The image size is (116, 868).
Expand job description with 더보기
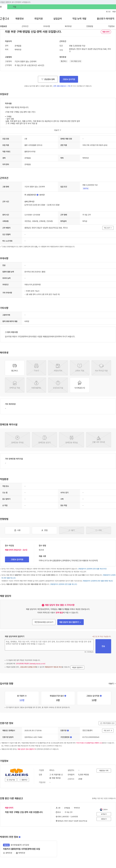[58, 130]
